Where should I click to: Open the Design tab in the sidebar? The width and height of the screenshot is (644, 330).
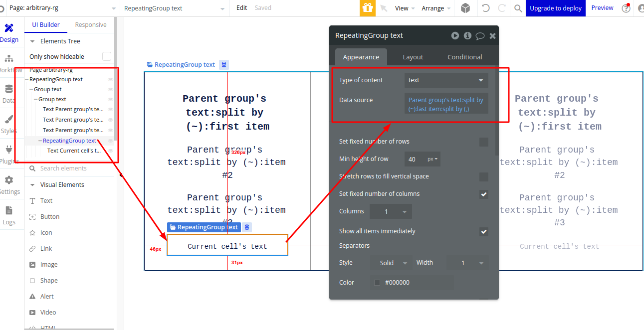pyautogui.click(x=9, y=33)
